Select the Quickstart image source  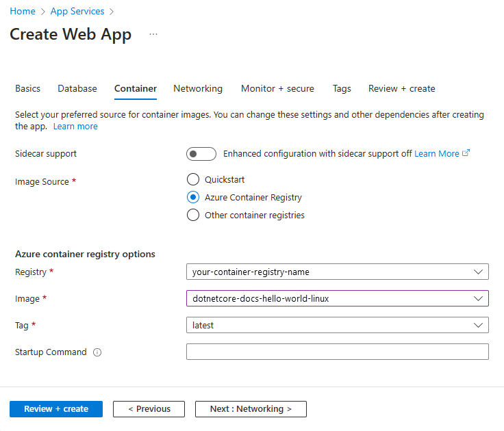[x=192, y=179]
